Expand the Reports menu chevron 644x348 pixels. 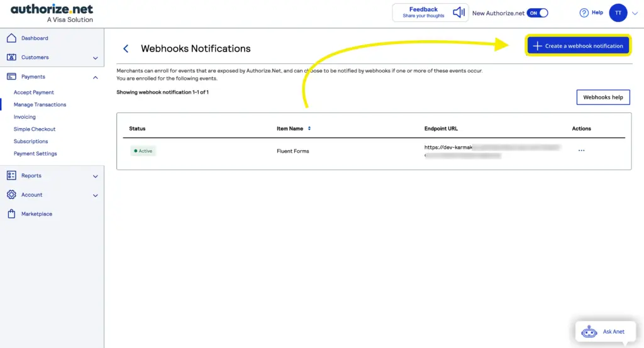coord(96,176)
